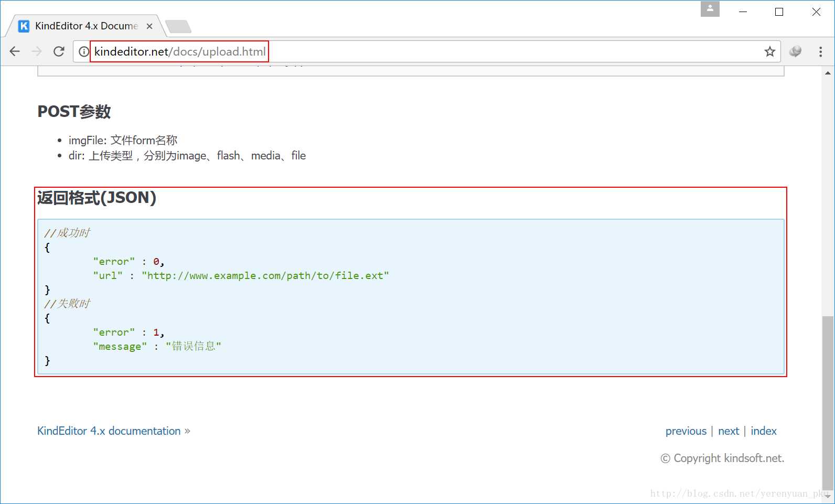
Task: Open the Chrome three-dot menu
Action: point(820,51)
